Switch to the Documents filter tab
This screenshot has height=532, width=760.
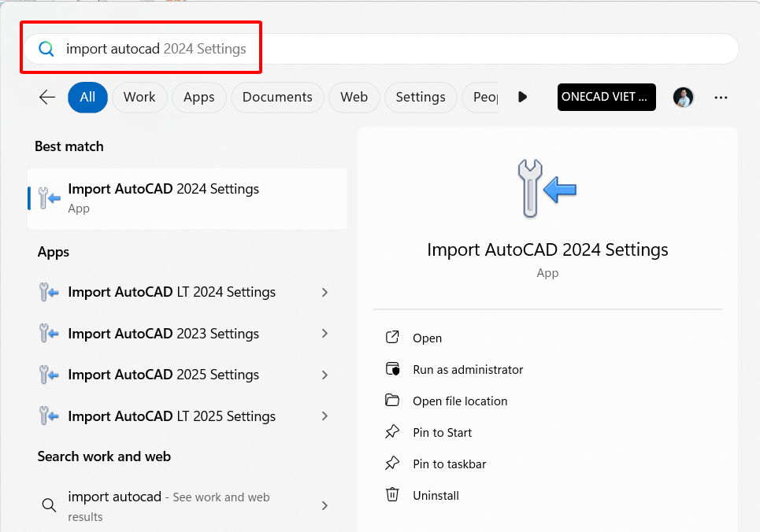point(277,98)
